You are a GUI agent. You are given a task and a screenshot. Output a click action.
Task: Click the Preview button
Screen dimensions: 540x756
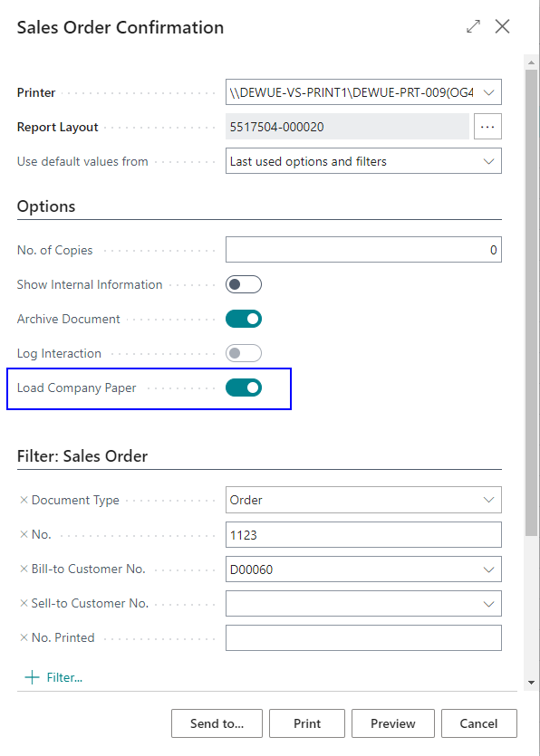[393, 723]
